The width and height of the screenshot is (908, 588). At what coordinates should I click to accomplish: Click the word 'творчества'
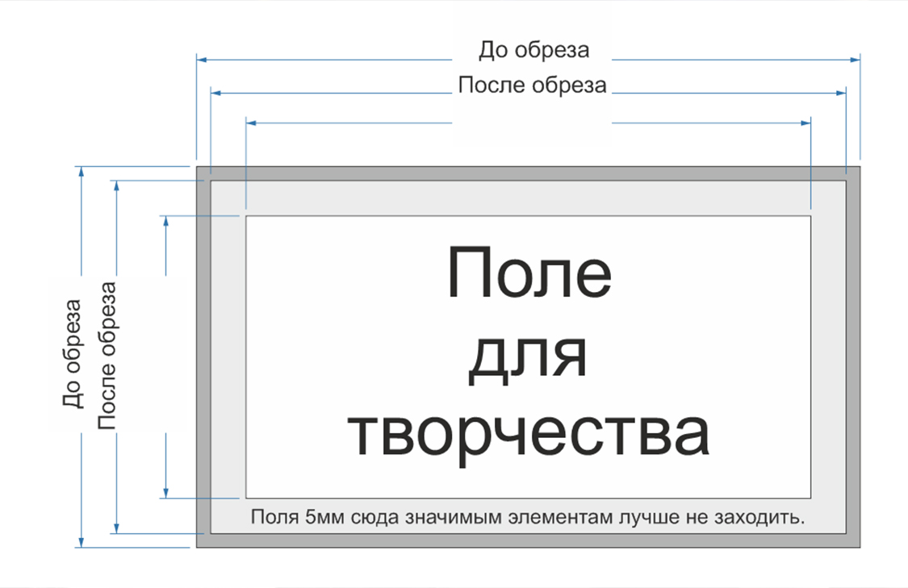click(x=530, y=432)
